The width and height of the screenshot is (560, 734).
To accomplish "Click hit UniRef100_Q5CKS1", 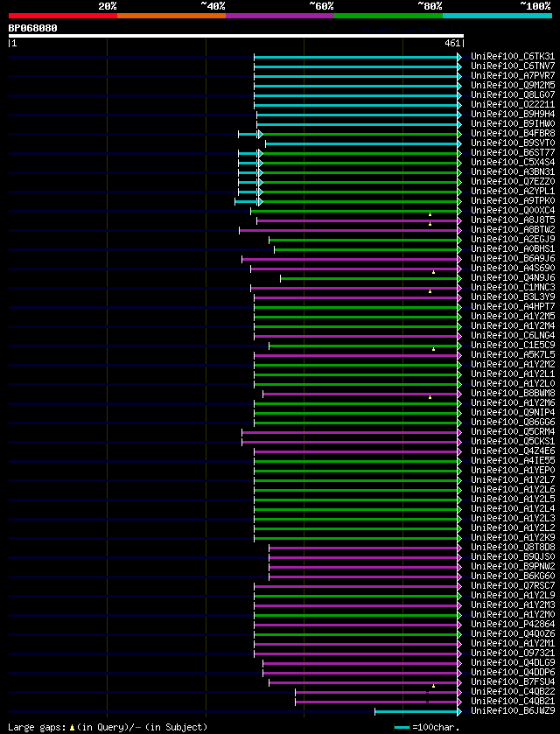I will [x=513, y=442].
